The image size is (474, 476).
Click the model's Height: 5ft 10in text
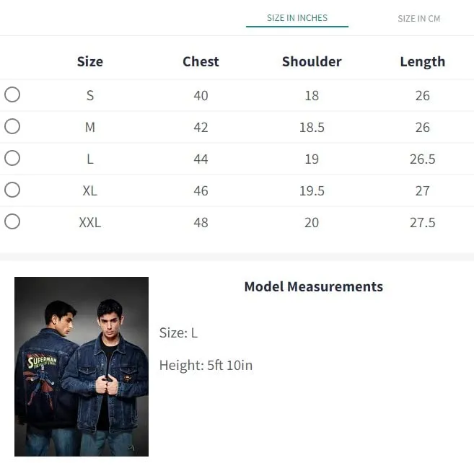point(206,365)
